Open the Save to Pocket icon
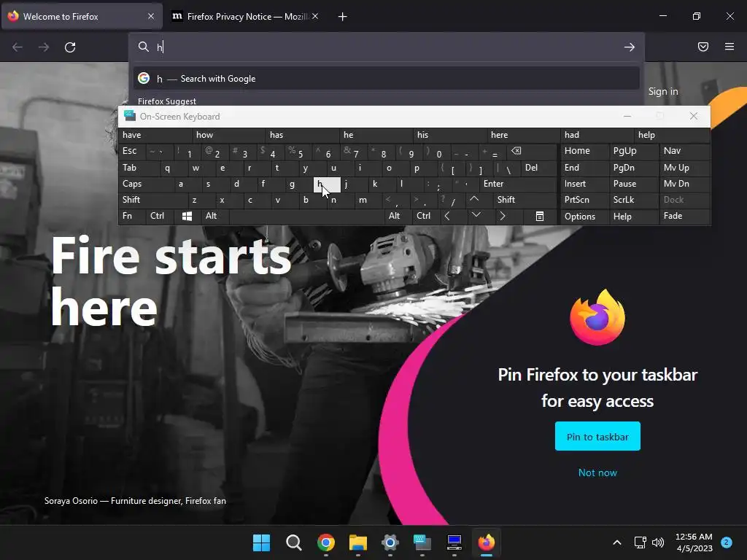This screenshot has width=747, height=560. click(x=703, y=47)
